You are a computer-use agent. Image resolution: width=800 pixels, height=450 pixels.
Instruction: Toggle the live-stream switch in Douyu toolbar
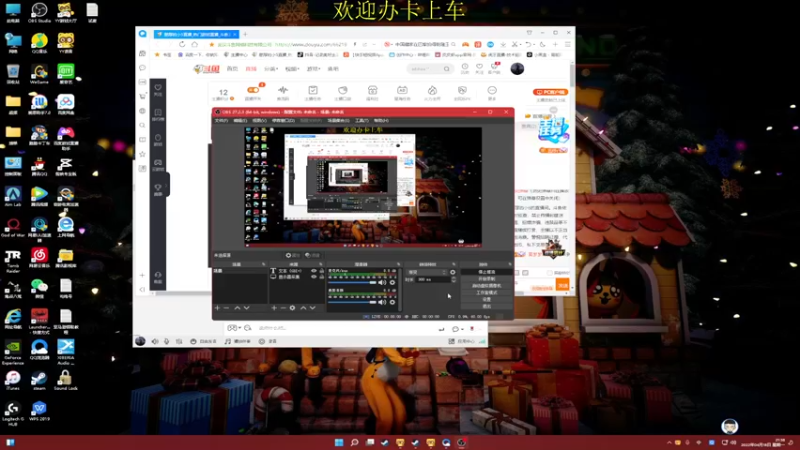(x=253, y=90)
